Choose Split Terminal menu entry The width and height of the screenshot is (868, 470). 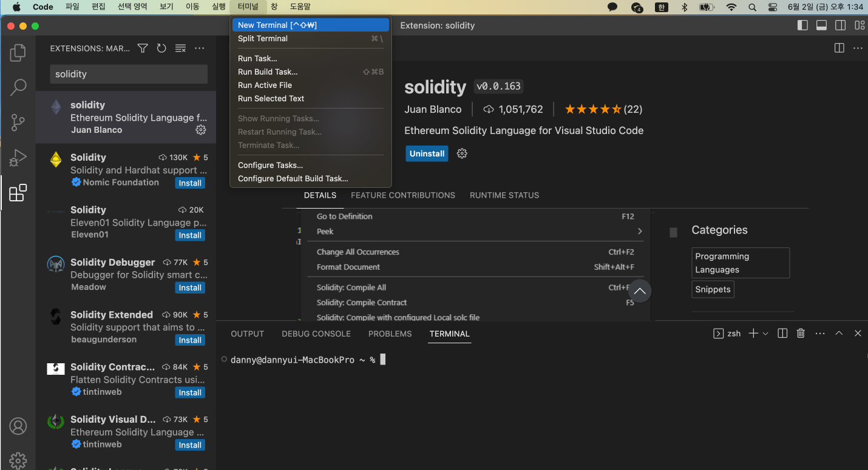[x=311, y=38]
